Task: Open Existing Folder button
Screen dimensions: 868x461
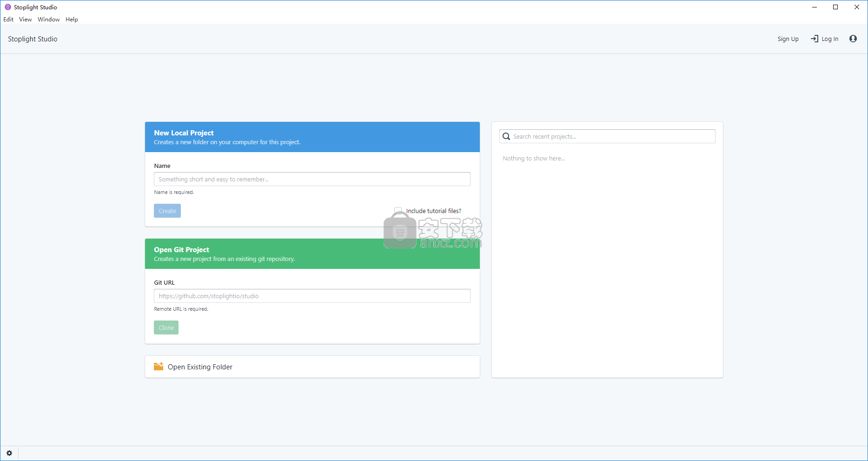Action: pos(312,367)
